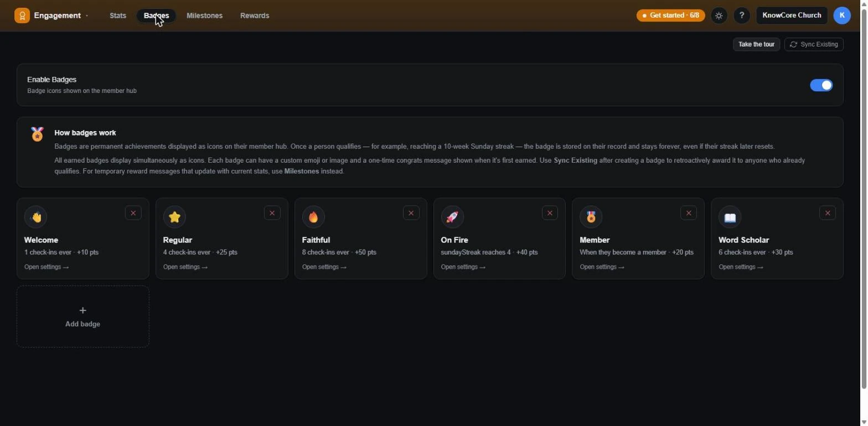
Task: Delete the Word Scholar badge with its X
Action: point(828,213)
